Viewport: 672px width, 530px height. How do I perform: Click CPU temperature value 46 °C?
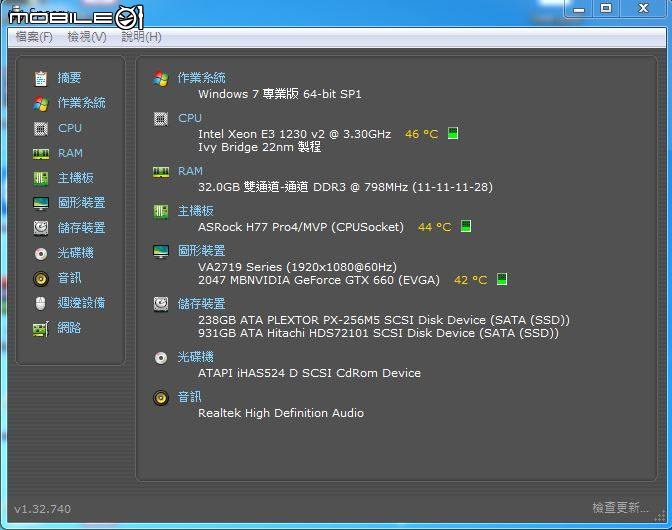click(x=422, y=134)
